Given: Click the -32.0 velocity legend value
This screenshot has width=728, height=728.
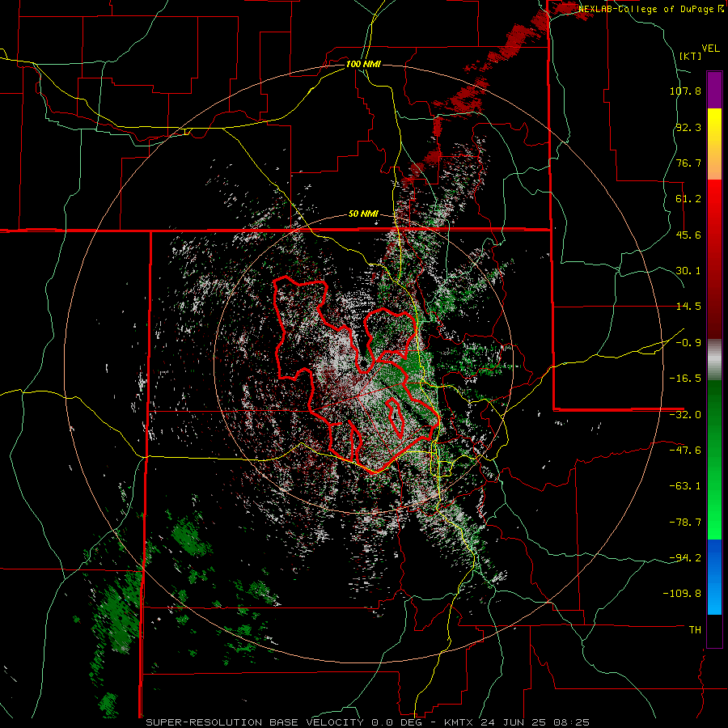Looking at the screenshot, I should click(685, 415).
